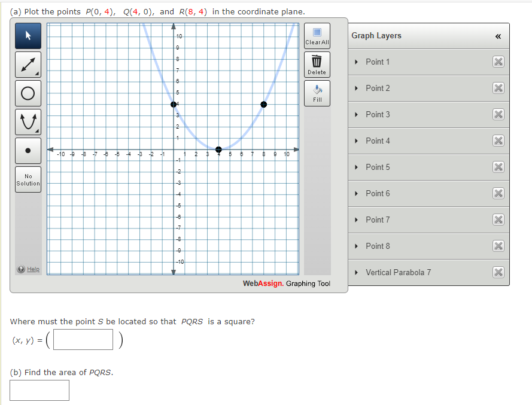Viewport: 532px width, 405px height.
Task: Select the circle tool
Action: 28,93
